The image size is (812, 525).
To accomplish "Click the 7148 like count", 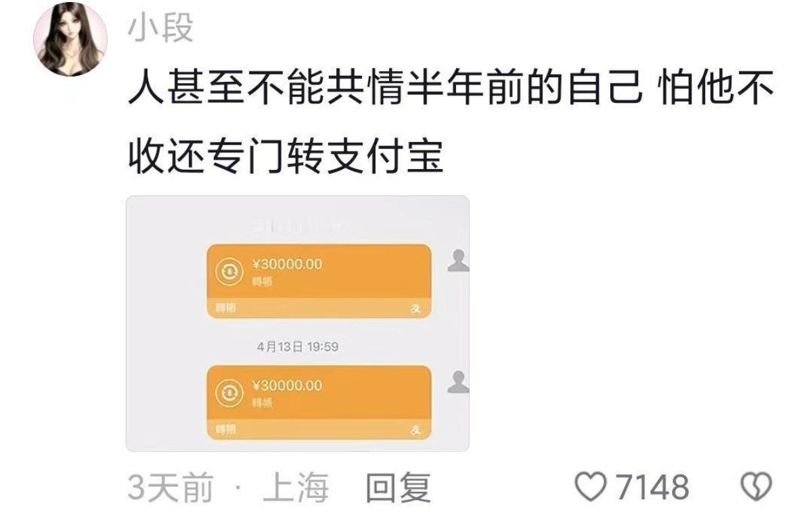I will tap(652, 487).
